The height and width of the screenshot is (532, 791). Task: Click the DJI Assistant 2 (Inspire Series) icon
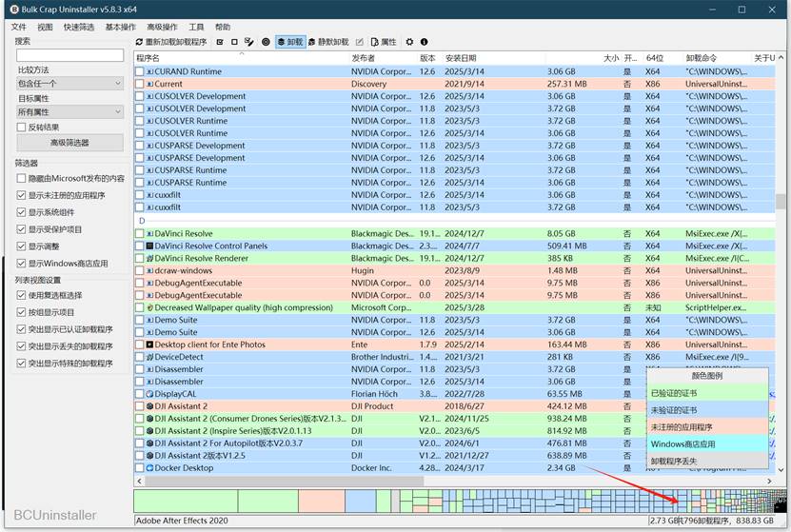149,431
